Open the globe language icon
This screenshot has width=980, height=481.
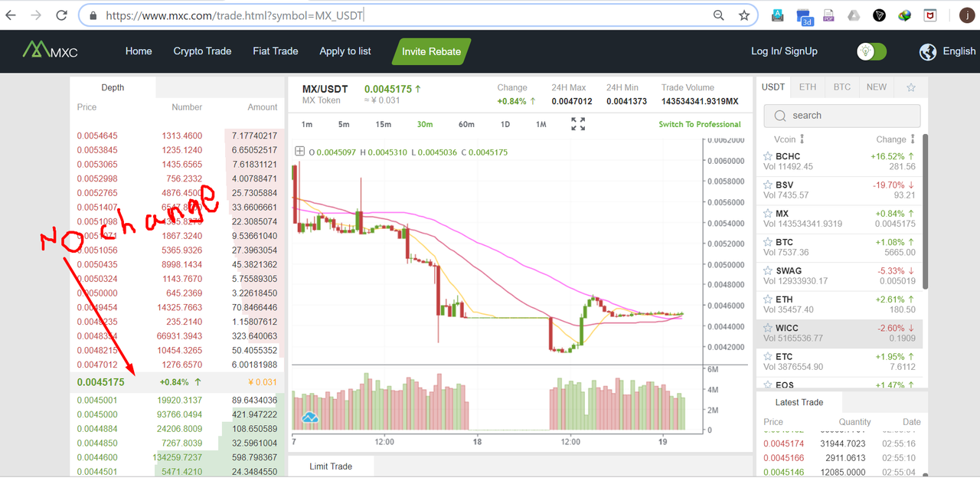928,51
